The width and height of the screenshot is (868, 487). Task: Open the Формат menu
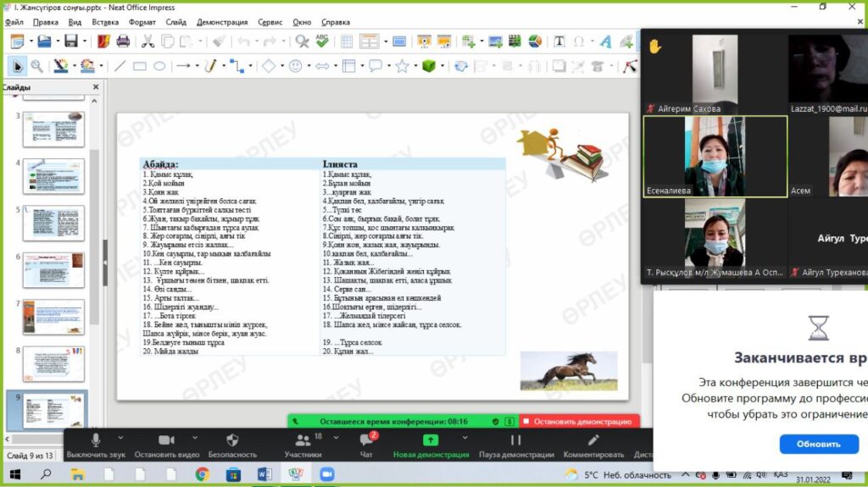click(142, 22)
